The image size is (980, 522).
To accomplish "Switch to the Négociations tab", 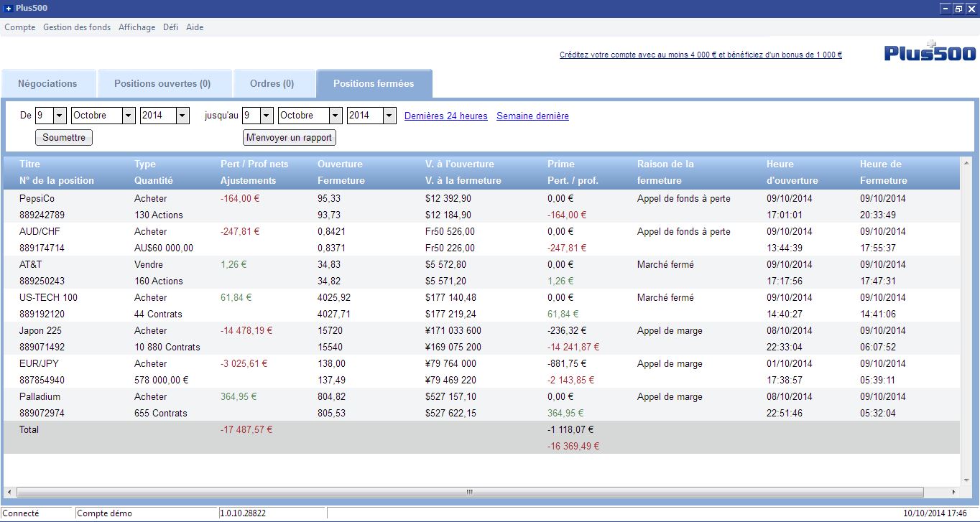I will tap(48, 84).
